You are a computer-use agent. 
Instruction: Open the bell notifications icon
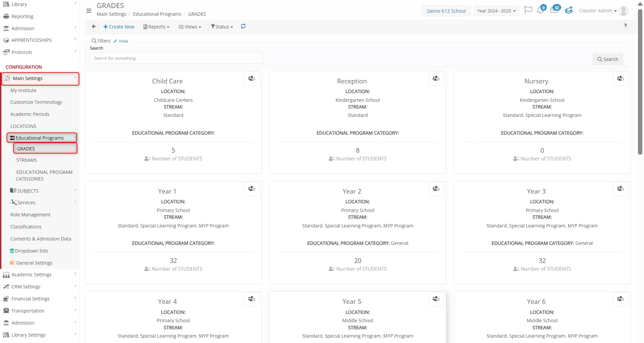tap(540, 10)
